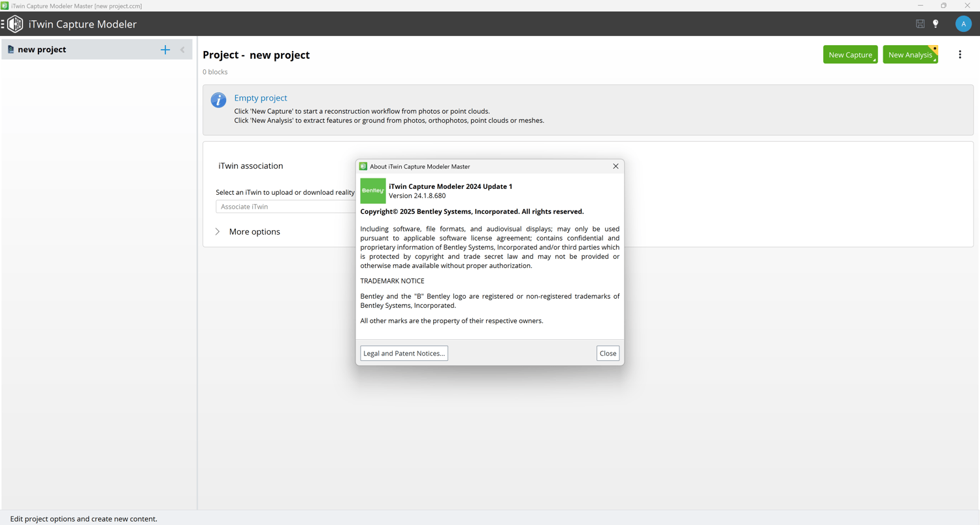This screenshot has height=525, width=980.
Task: Click the 'Empty project' heading
Action: coord(261,98)
